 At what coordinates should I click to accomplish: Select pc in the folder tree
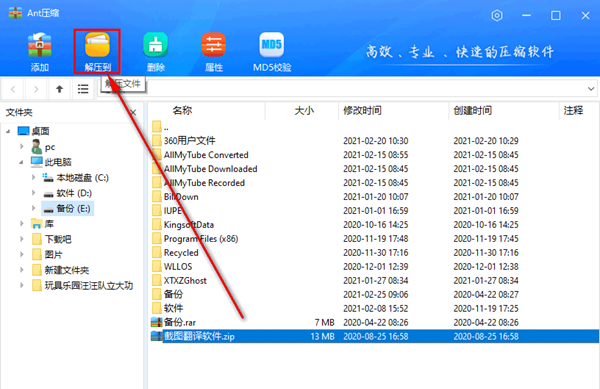tap(43, 146)
